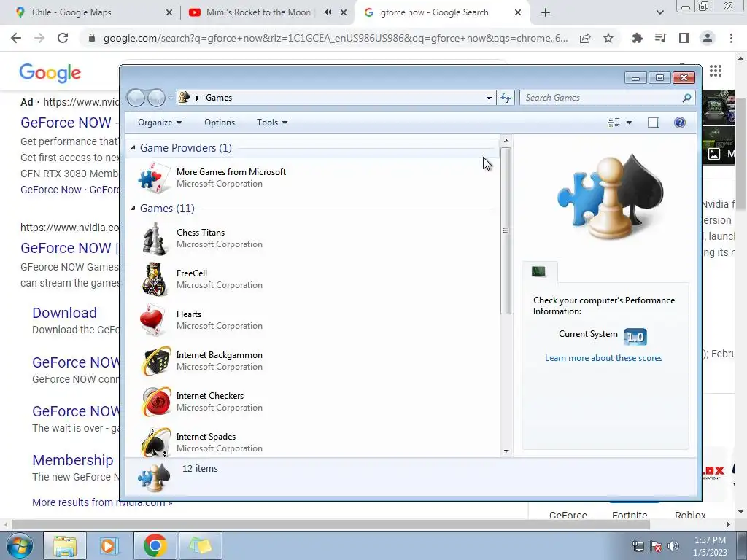The width and height of the screenshot is (747, 560).
Task: Select the Internet Backgammon dice icon
Action: click(x=155, y=361)
